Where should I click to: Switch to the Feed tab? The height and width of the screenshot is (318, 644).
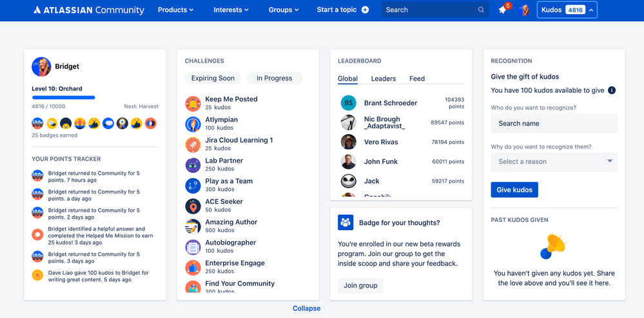click(417, 79)
